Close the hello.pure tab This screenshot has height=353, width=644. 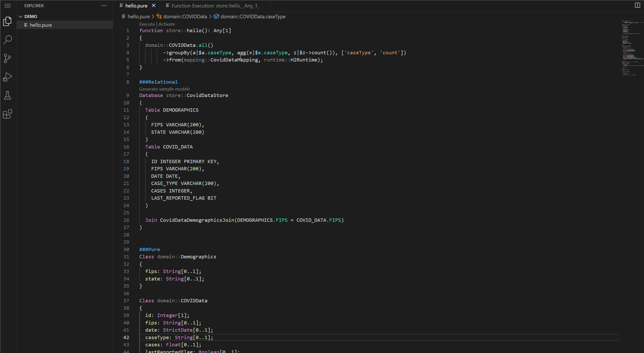pyautogui.click(x=154, y=6)
